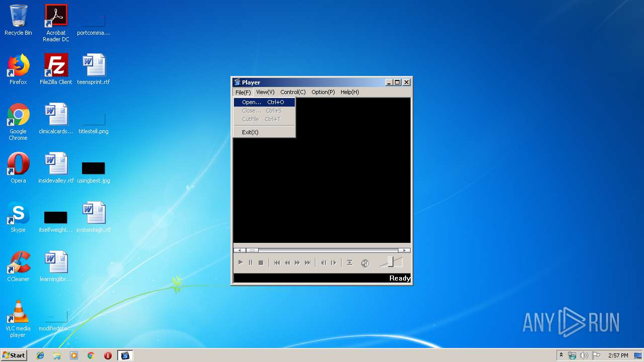
Task: Open the Help(H) menu
Action: point(350,92)
